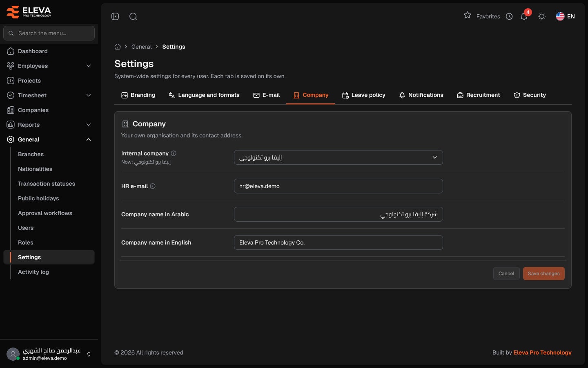Expand the Employees menu chevron
Screen dimensions: 588x368
click(89, 66)
